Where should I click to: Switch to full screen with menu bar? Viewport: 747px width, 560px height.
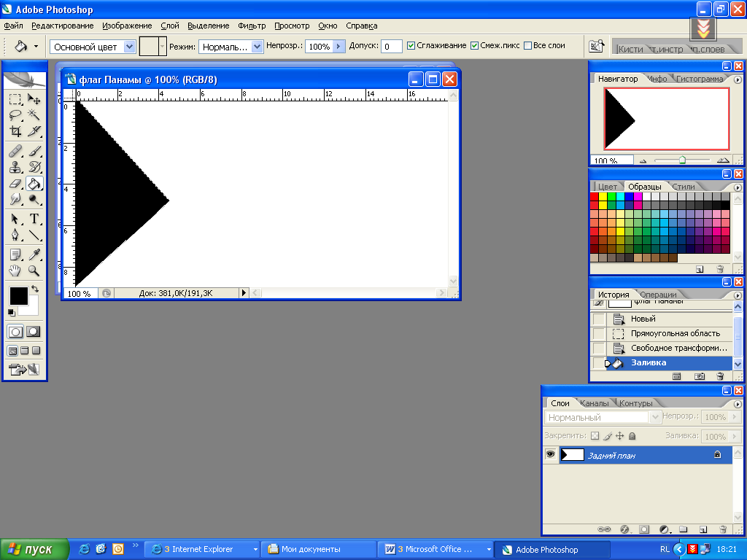pyautogui.click(x=24, y=351)
